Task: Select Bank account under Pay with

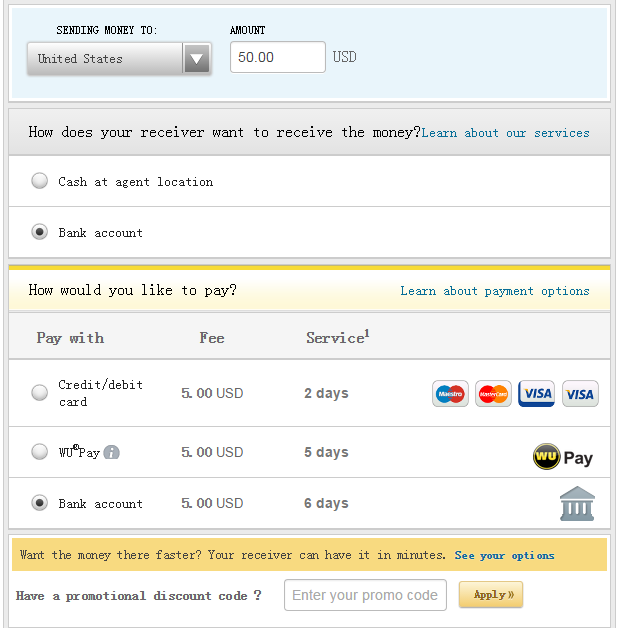Action: 40,503
